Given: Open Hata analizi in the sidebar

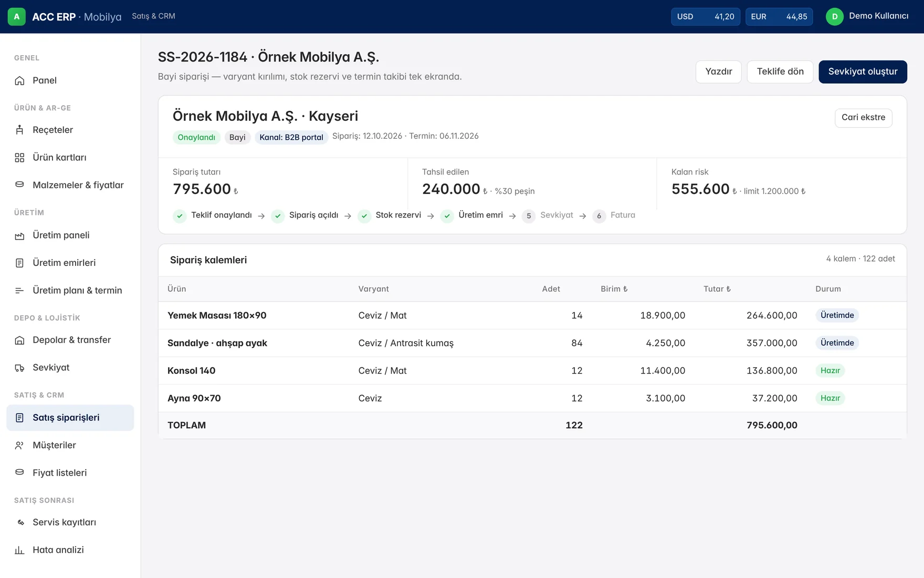Looking at the screenshot, I should click(70, 550).
